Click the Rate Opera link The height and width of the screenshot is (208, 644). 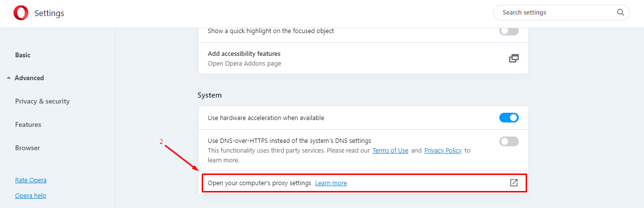tap(31, 180)
